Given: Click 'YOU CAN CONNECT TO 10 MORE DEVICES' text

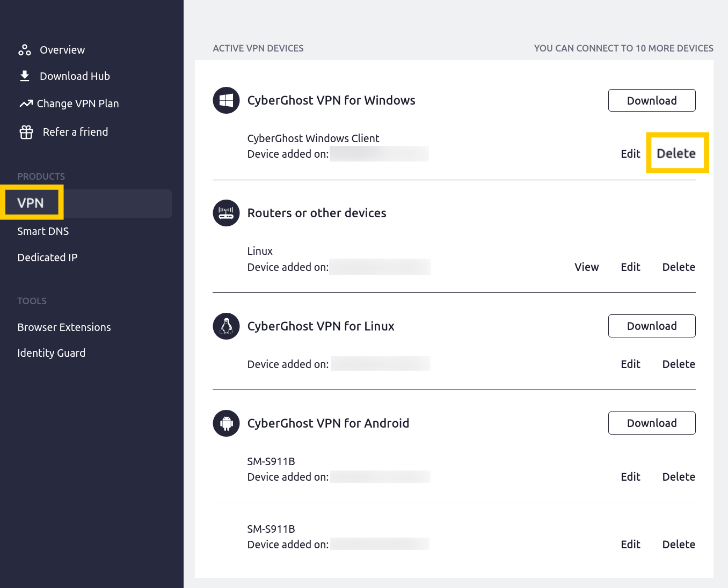Looking at the screenshot, I should (624, 48).
